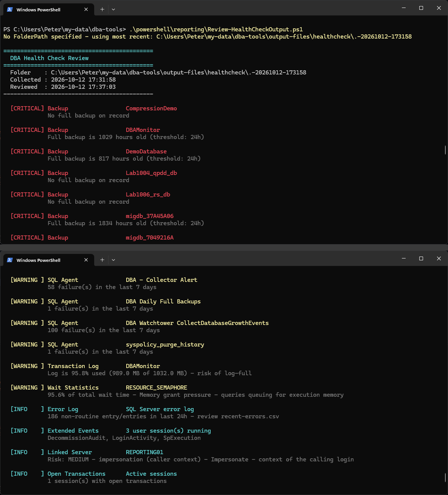Viewport: 448px width, 495px height.
Task: Close the lower terminal window
Action: point(439,258)
